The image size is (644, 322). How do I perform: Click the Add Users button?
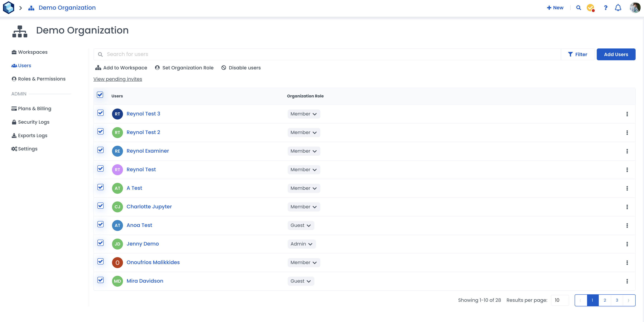pyautogui.click(x=616, y=54)
